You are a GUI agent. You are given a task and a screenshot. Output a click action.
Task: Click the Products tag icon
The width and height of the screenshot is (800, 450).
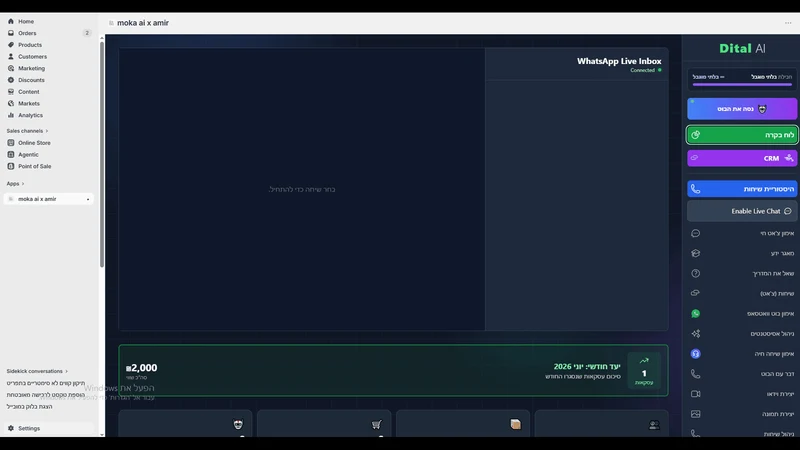click(x=11, y=45)
